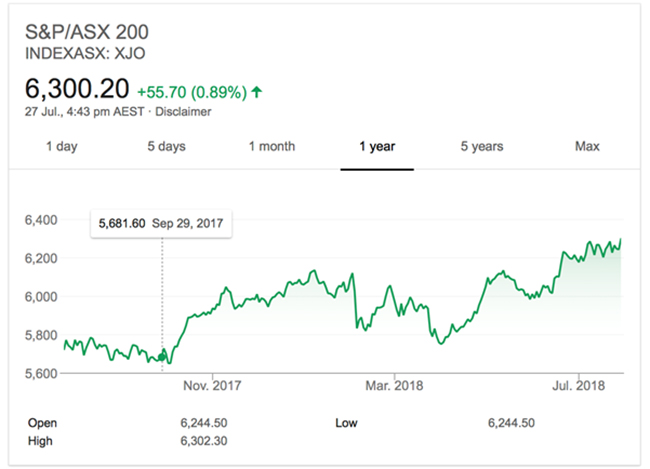Click the Sep 29, 2017 chart tooltip
The width and height of the screenshot is (650, 469).
tap(162, 223)
